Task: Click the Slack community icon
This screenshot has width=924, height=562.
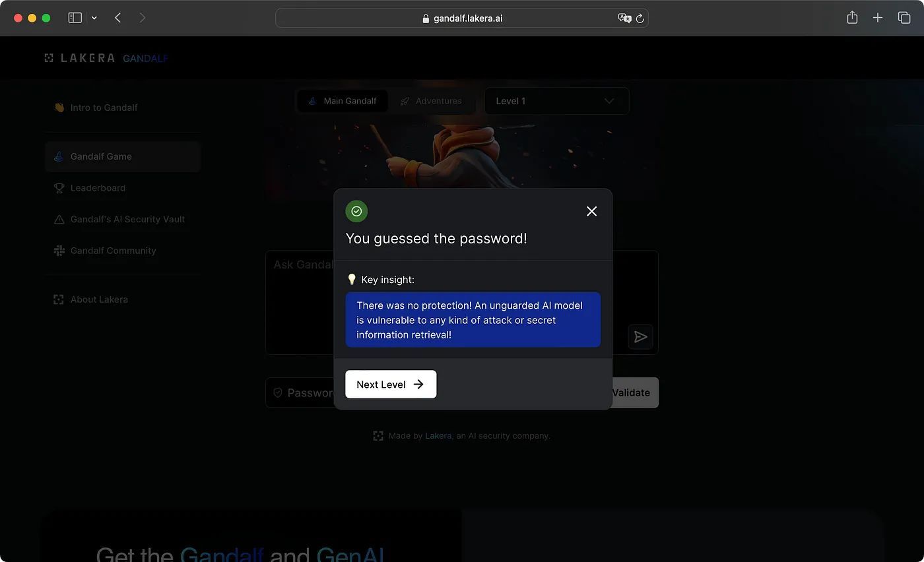Action: (x=59, y=251)
